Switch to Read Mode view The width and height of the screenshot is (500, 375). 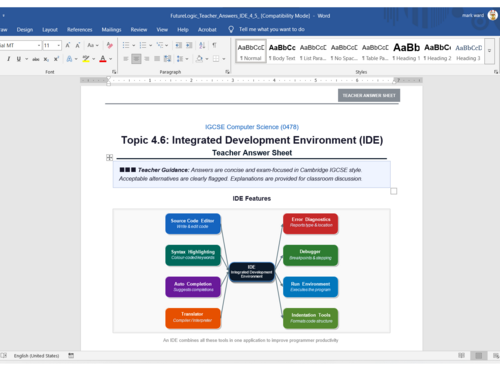(461, 356)
